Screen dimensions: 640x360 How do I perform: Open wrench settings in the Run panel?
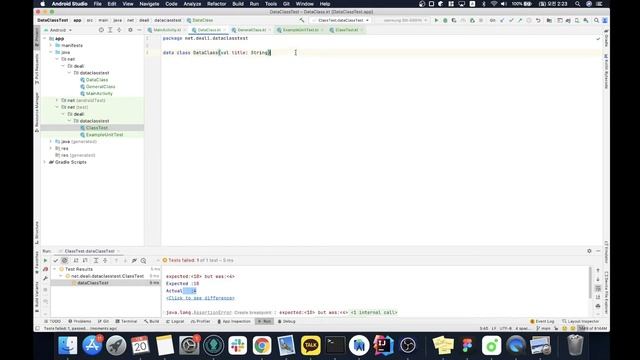(45, 278)
